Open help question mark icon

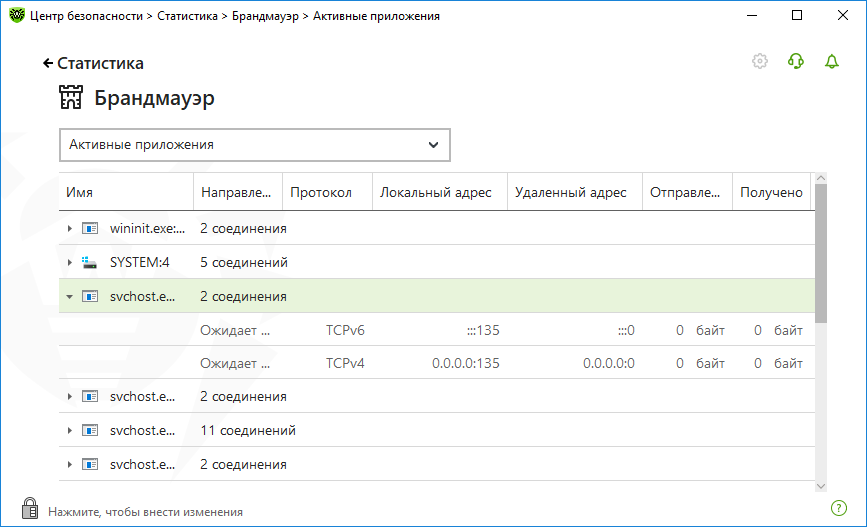tap(839, 508)
